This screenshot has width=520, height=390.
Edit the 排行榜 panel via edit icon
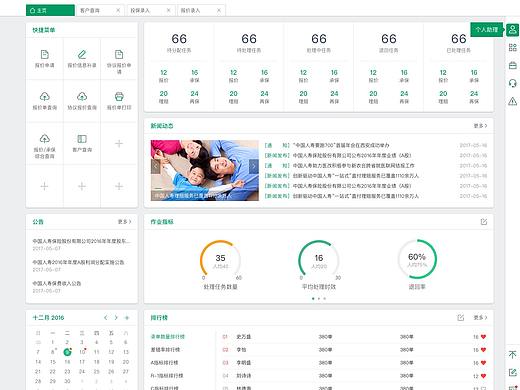click(460, 318)
